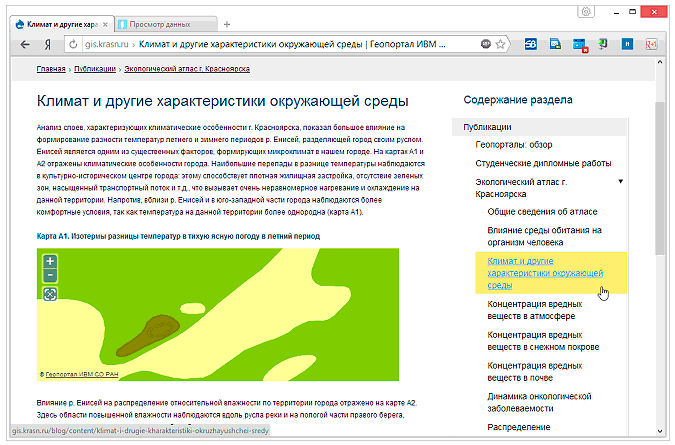Image resolution: width=675 pixels, height=445 pixels.
Task: Open a new browser tab
Action: pyautogui.click(x=227, y=22)
